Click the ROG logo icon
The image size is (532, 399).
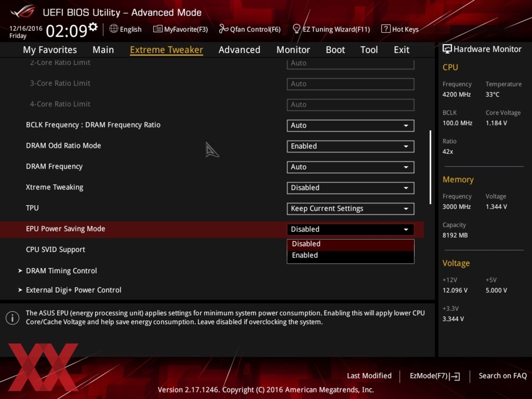point(23,12)
